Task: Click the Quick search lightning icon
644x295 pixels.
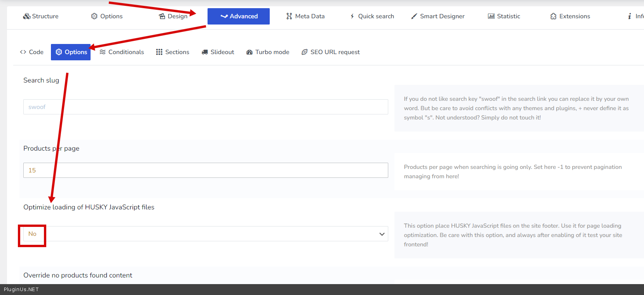Action: (352, 16)
